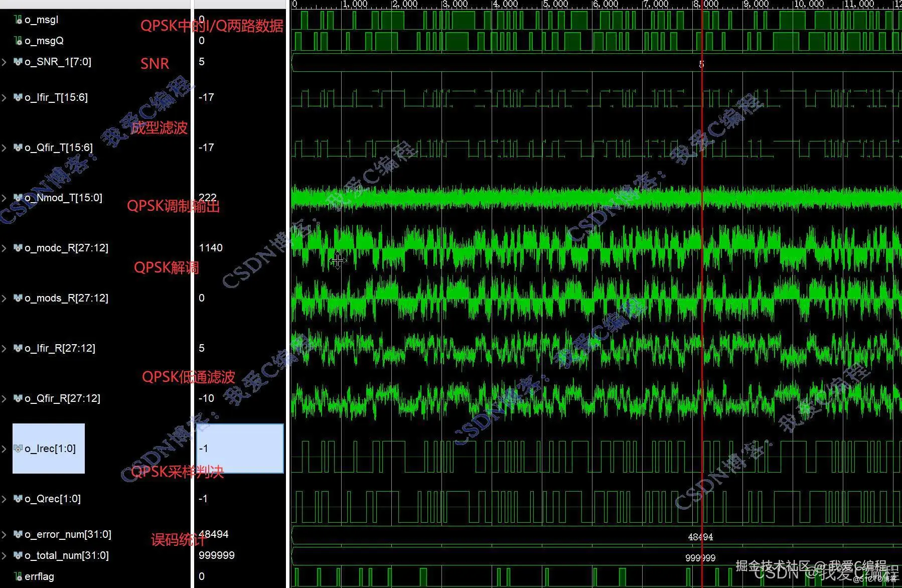Select the o_Qfir_R[27:12] signal name
Screen dimensions: 902x588
(62, 398)
